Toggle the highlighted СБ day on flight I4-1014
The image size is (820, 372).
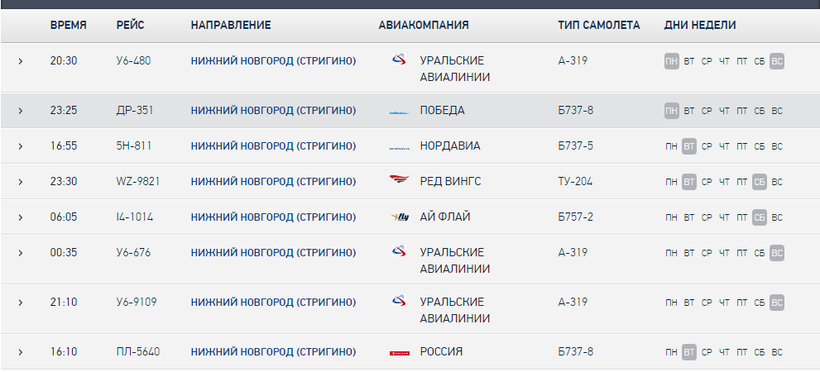[x=759, y=217]
